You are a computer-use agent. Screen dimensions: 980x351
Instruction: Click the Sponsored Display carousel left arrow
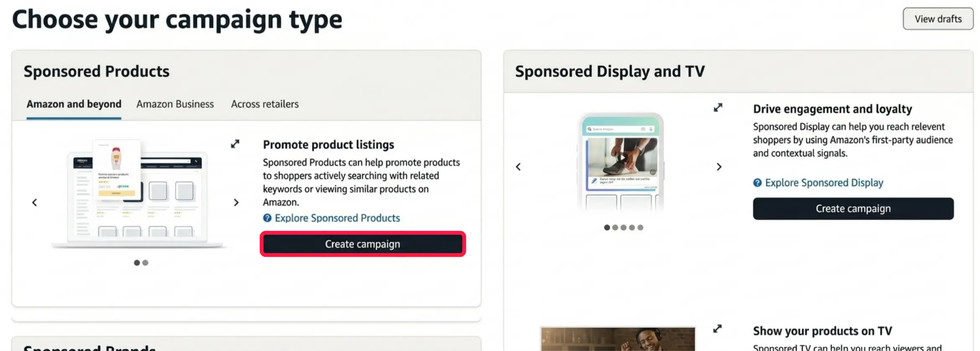pos(518,167)
